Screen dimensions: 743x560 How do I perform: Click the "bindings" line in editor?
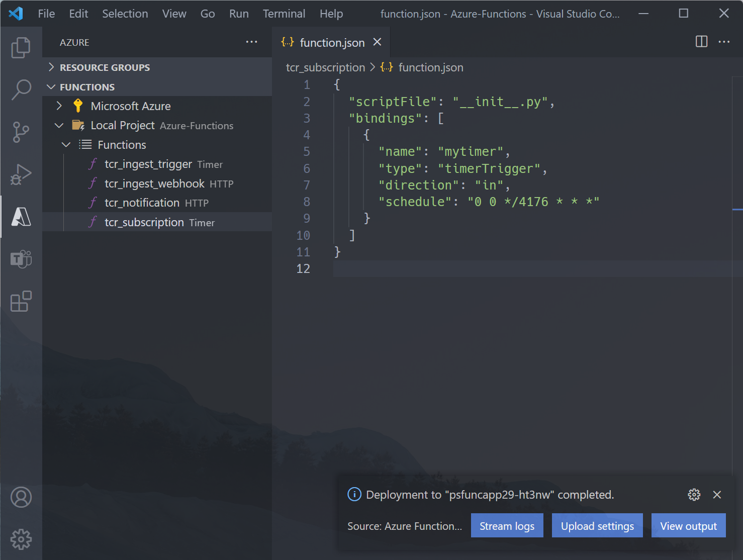click(396, 118)
